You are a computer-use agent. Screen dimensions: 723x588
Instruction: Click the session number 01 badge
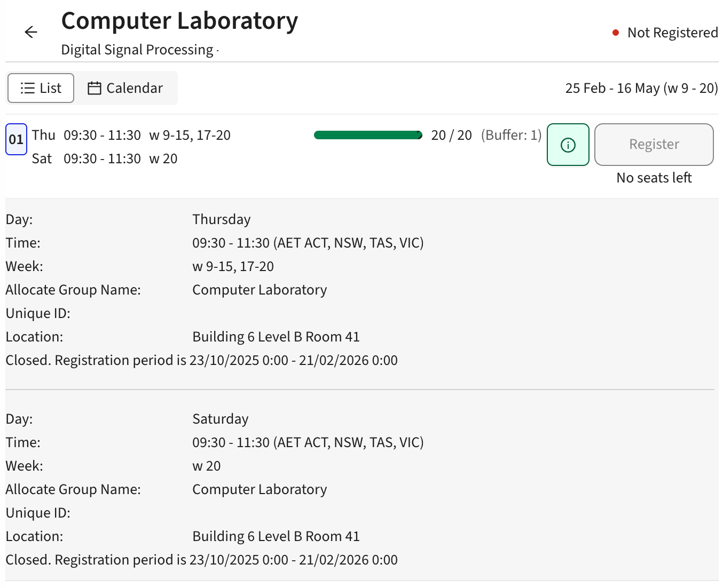[x=15, y=139]
